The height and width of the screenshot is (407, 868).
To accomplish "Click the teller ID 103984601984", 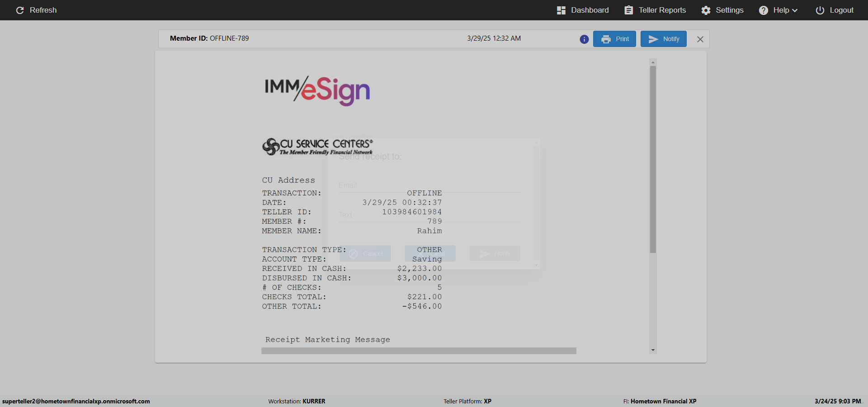I will click(x=412, y=212).
